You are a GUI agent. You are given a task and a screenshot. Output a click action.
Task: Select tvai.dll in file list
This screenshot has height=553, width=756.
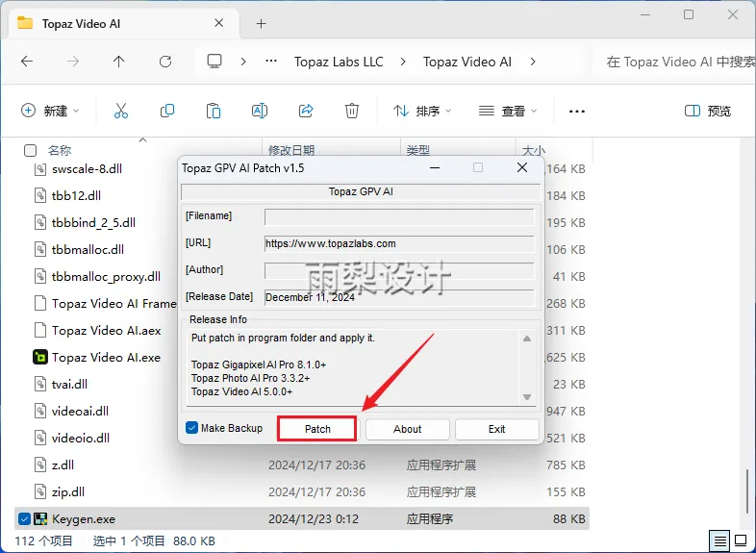click(x=69, y=385)
